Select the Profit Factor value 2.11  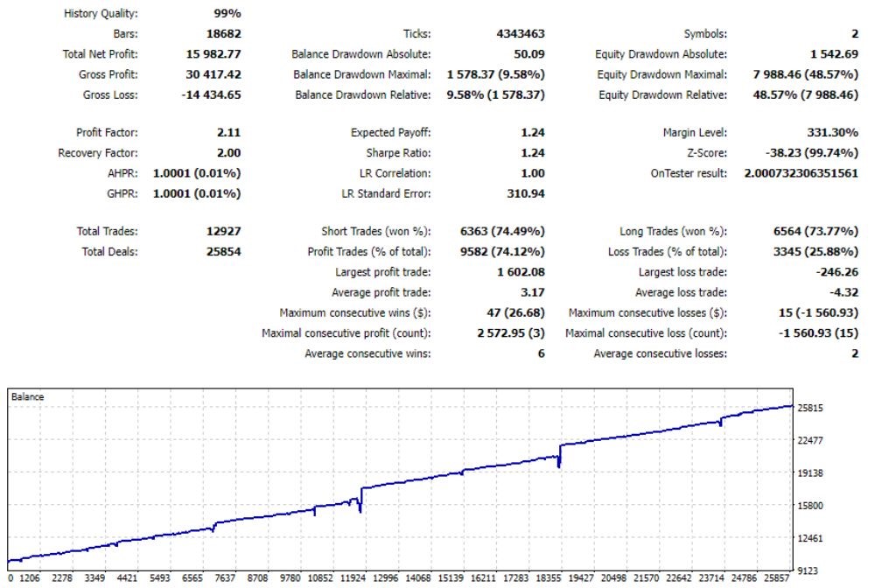pyautogui.click(x=227, y=133)
